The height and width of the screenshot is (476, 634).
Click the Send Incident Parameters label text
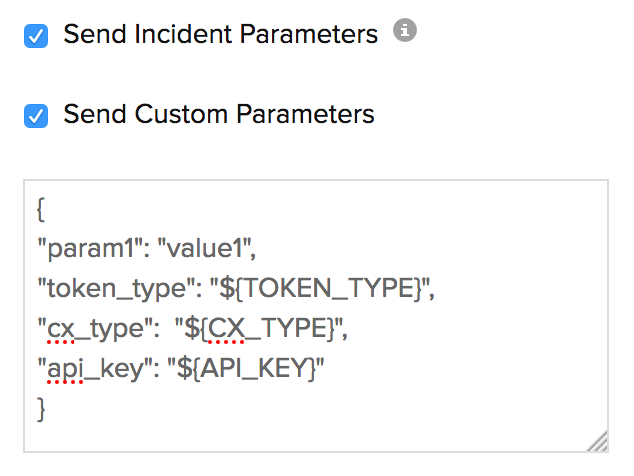pyautogui.click(x=220, y=34)
